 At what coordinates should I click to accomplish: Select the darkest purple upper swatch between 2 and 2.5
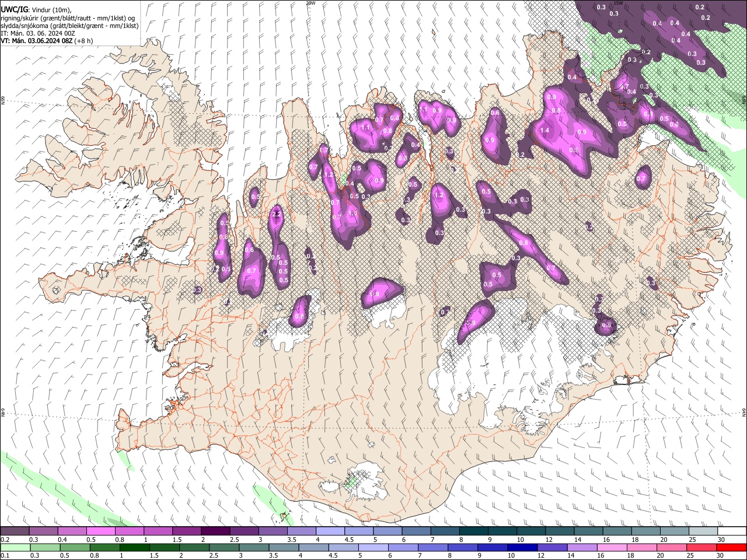pyautogui.click(x=215, y=531)
